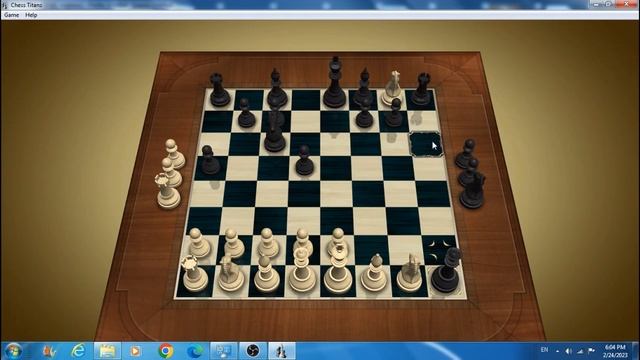Viewport: 640px width, 360px height.
Task: Click the black rook on a8
Action: 219,91
